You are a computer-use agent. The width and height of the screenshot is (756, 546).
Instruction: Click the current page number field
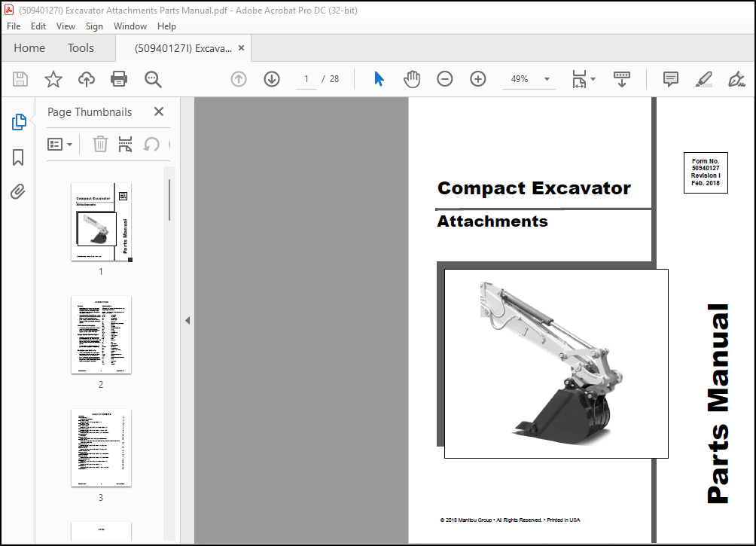click(x=306, y=79)
